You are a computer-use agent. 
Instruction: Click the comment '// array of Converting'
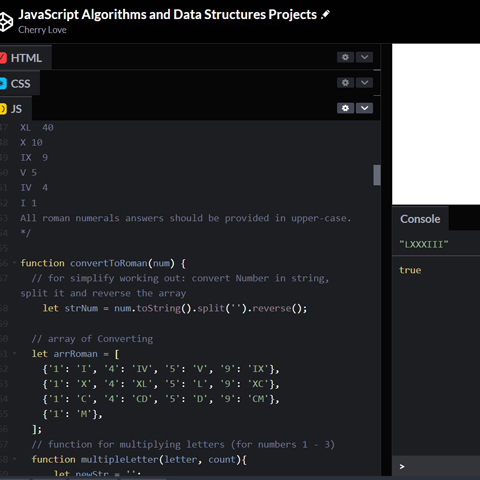tap(92, 339)
